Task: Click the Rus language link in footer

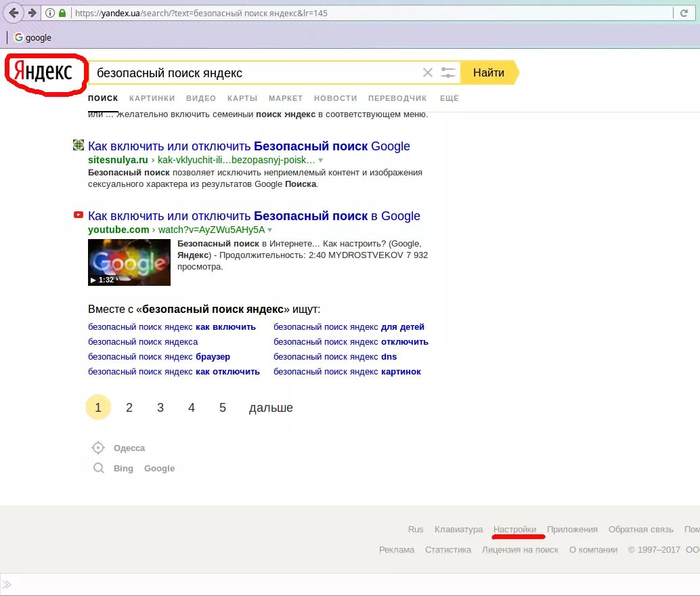Action: point(416,529)
